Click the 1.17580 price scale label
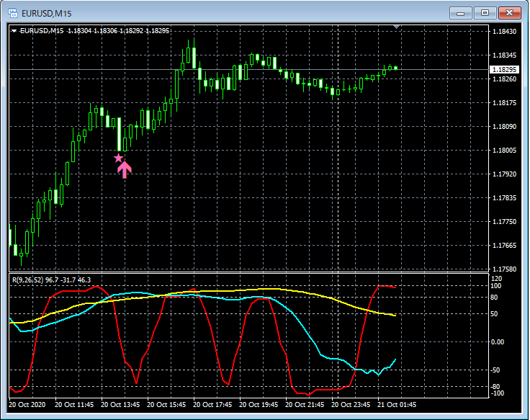Screen dimensions: 530x420 point(504,269)
